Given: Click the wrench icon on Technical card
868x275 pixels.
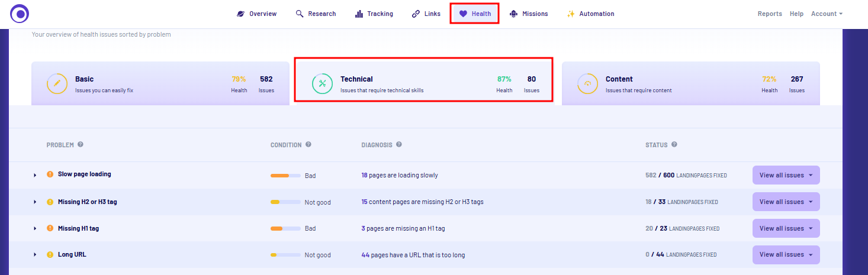Looking at the screenshot, I should coord(322,83).
